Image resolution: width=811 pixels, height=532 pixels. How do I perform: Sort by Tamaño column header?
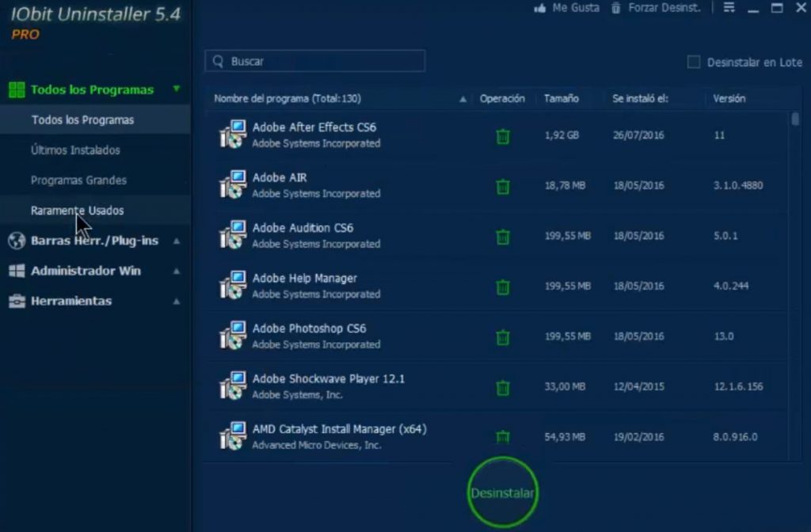[562, 99]
